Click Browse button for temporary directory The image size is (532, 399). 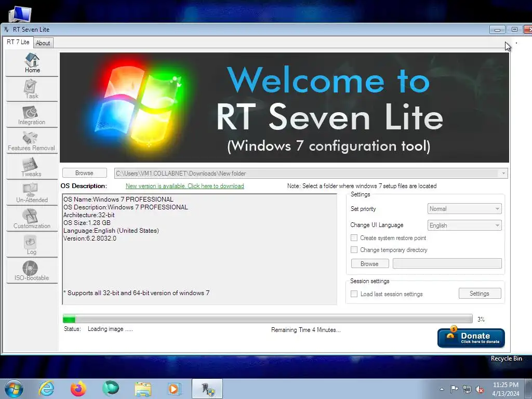click(369, 263)
